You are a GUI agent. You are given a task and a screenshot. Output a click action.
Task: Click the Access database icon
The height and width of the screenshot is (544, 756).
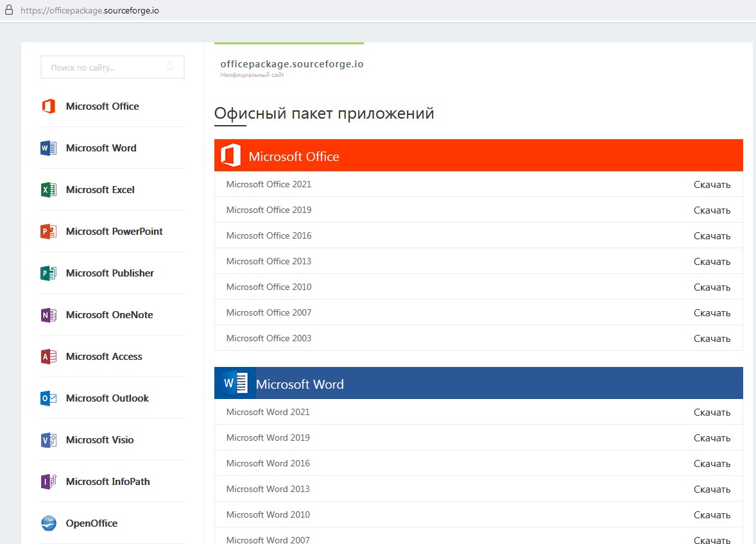pos(48,357)
